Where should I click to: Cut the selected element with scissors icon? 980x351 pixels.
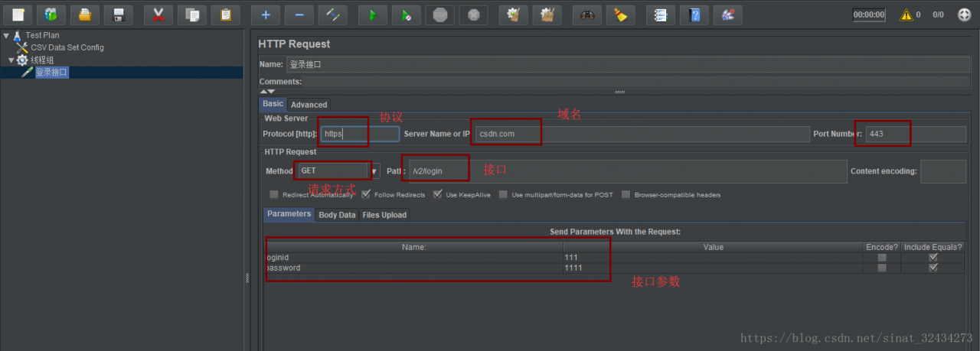(x=158, y=15)
